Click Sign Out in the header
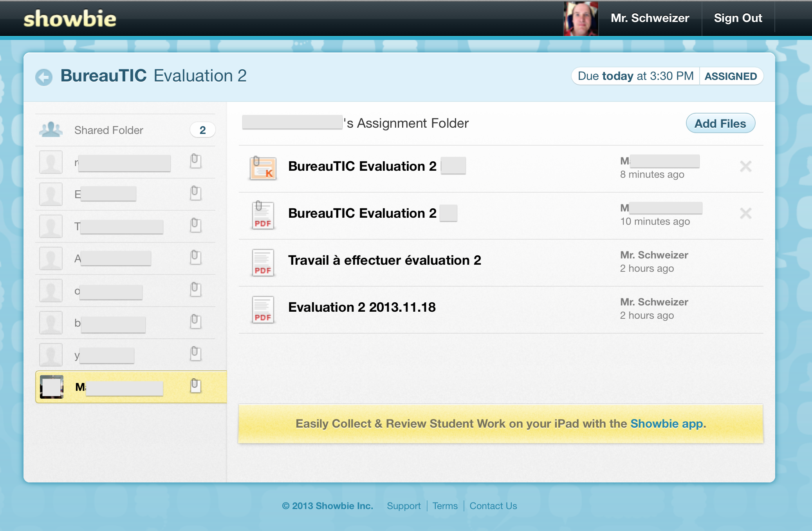Viewport: 812px width, 531px height. 738,18
